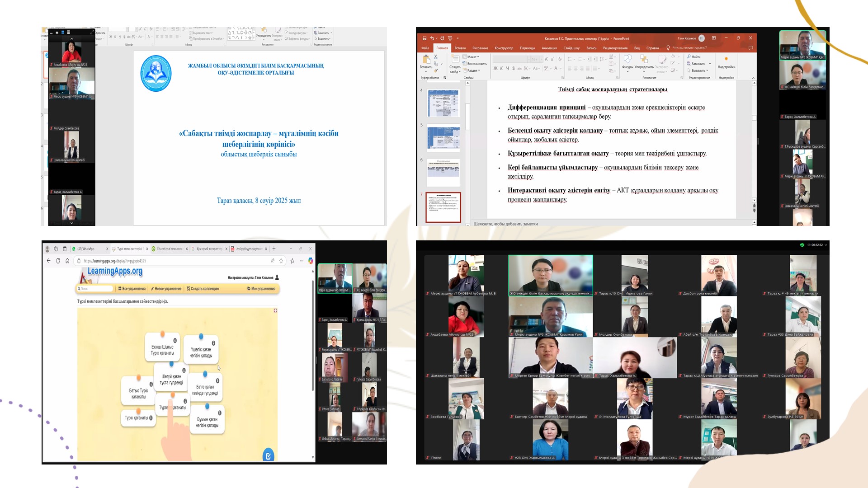Image resolution: width=868 pixels, height=488 pixels.
Task: Click card 'Батыс Түрік қағанаты'
Action: click(138, 390)
